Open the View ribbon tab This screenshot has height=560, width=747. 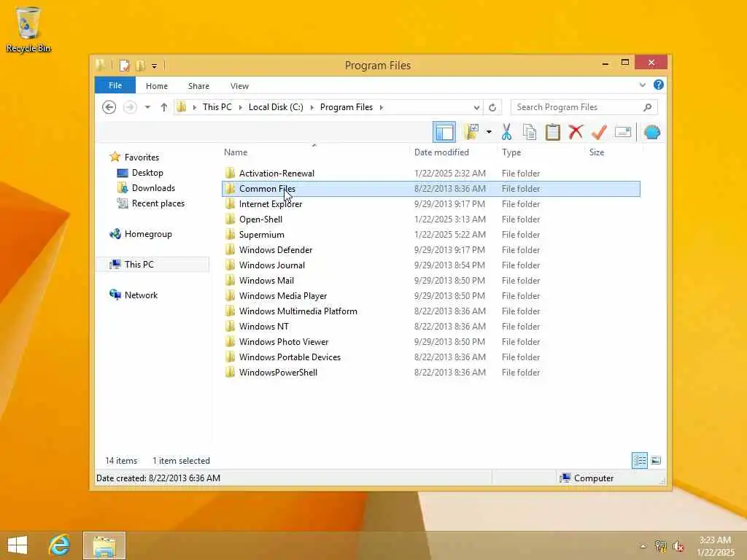[239, 86]
